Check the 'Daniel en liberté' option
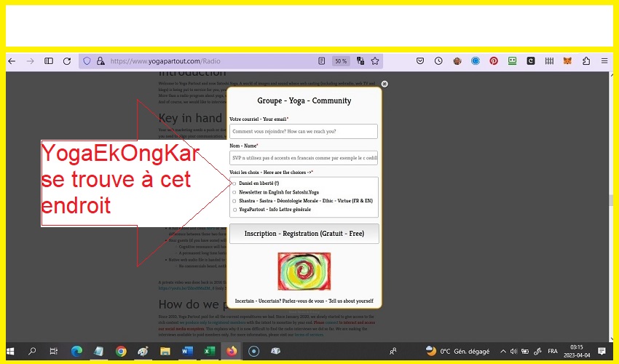The height and width of the screenshot is (364, 619). (x=234, y=183)
